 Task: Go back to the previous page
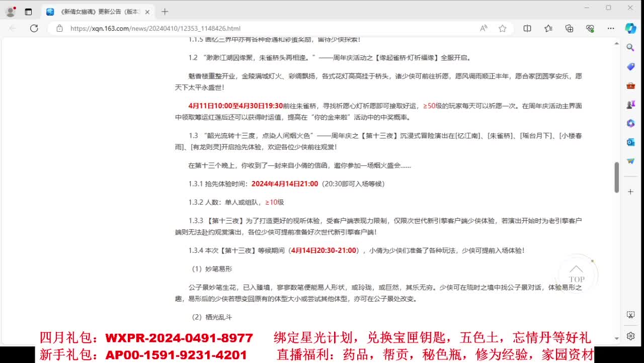point(13,28)
